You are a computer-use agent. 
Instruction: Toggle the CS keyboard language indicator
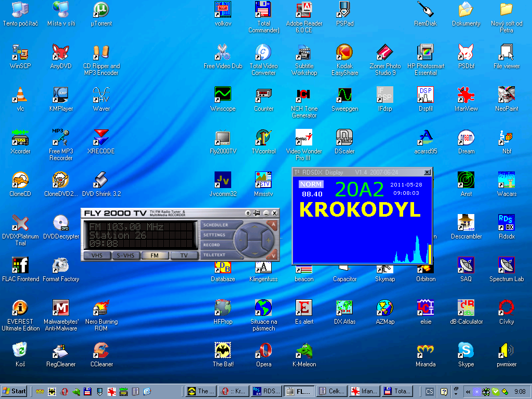coord(429,392)
